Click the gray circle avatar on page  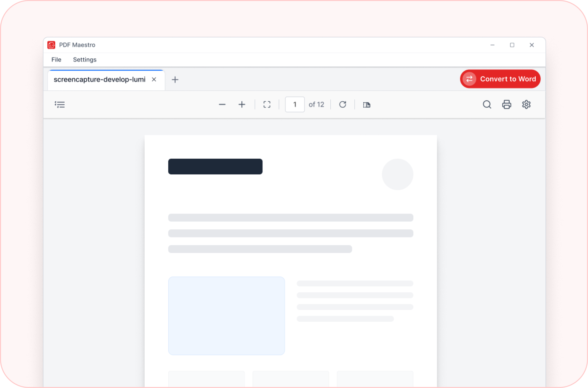(x=397, y=174)
